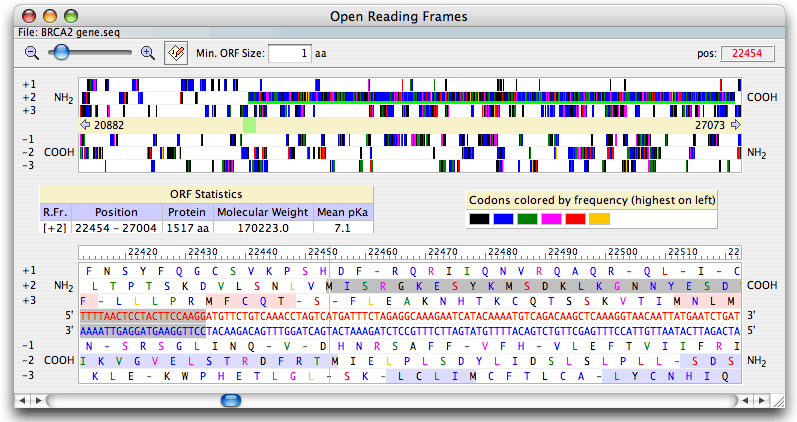
Task: Click the black codon frequency swatch
Action: pos(479,219)
